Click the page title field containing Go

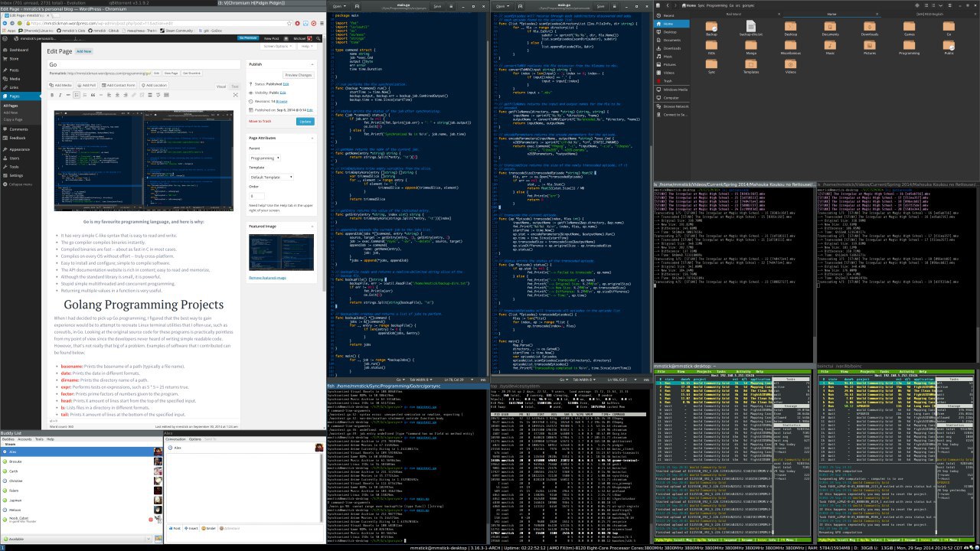tap(143, 64)
